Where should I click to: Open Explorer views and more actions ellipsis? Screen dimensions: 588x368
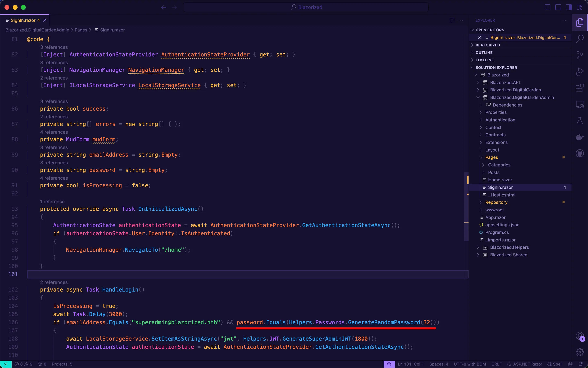[x=564, y=20]
